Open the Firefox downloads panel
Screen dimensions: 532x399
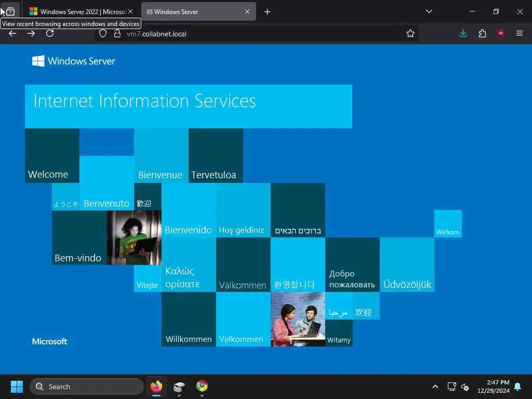(x=463, y=33)
